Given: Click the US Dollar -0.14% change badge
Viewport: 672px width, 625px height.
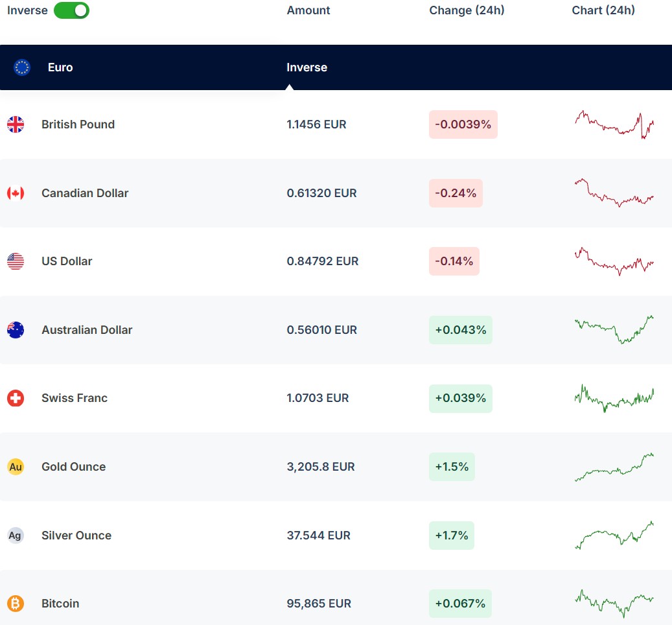Looking at the screenshot, I should (454, 261).
